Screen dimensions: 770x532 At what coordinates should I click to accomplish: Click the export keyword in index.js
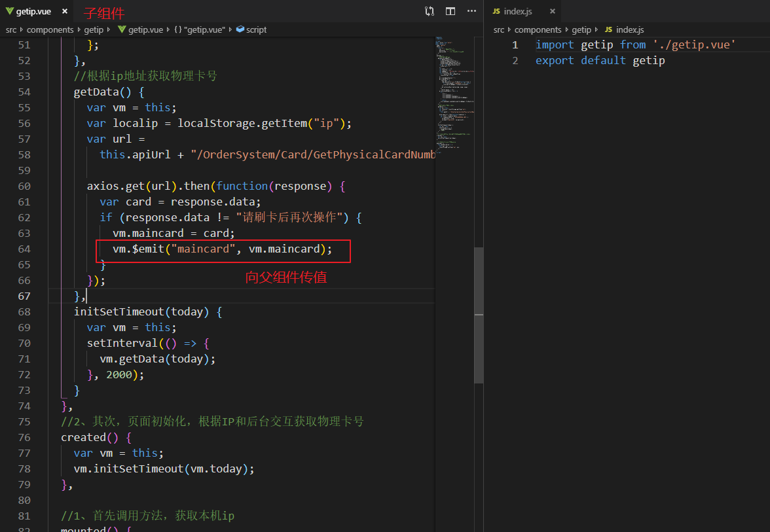click(555, 60)
